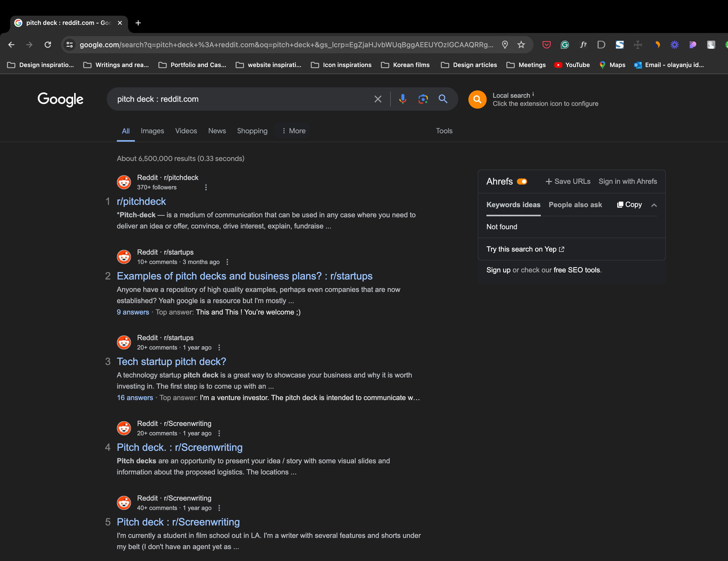Click the blue search magnifier icon

pyautogui.click(x=443, y=99)
